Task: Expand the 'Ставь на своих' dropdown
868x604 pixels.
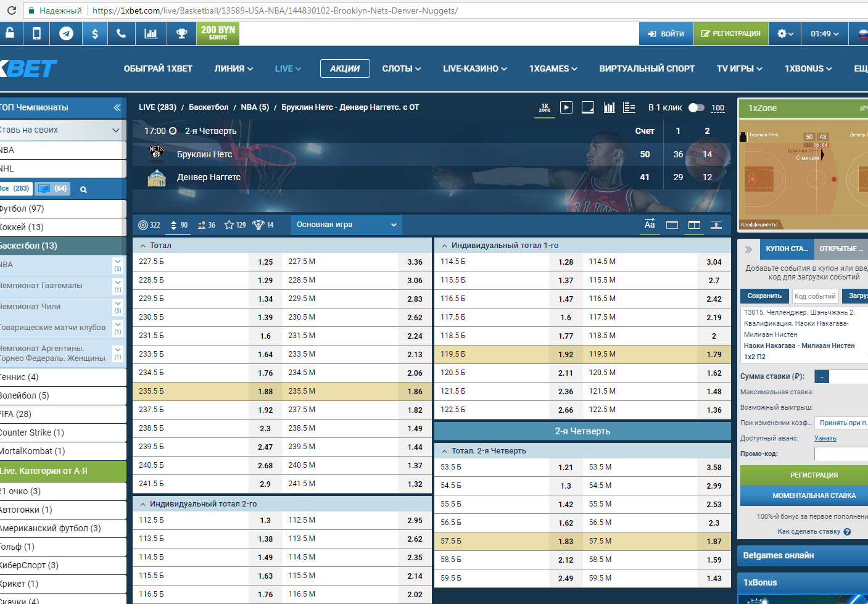Action: 115,130
